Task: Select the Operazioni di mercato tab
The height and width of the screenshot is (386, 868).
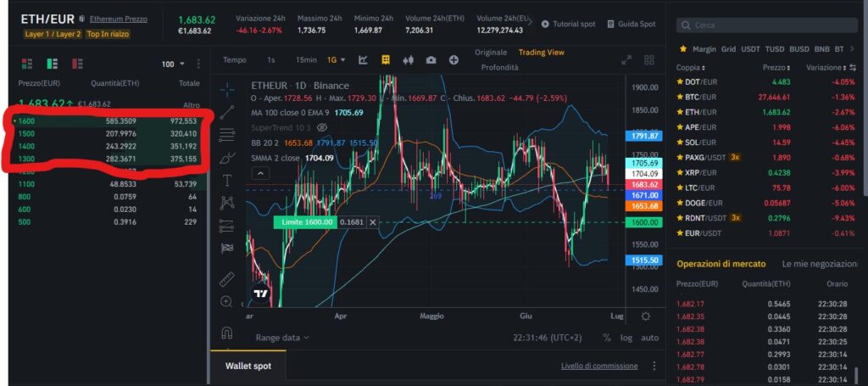Action: pyautogui.click(x=721, y=264)
